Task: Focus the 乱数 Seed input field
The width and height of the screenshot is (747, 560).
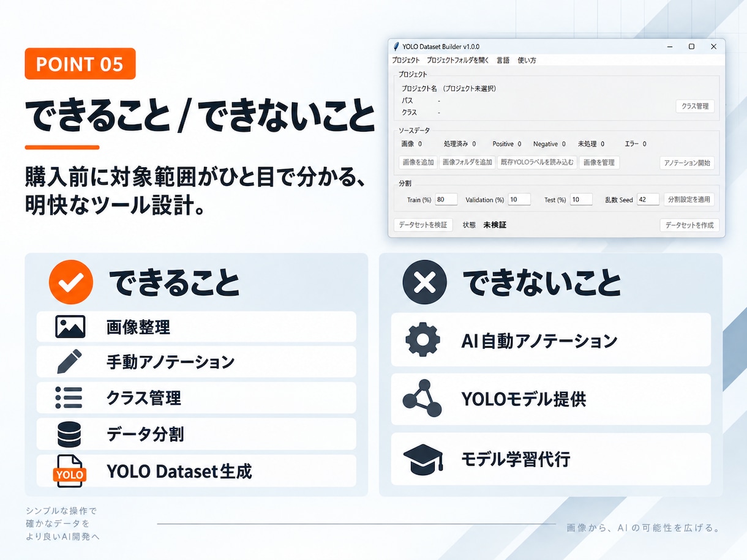Action: (x=648, y=200)
